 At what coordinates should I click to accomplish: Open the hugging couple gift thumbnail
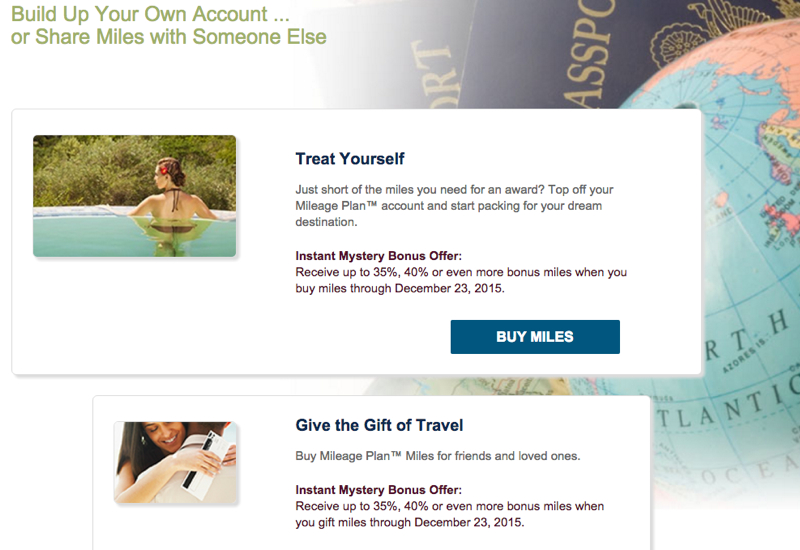(x=176, y=462)
